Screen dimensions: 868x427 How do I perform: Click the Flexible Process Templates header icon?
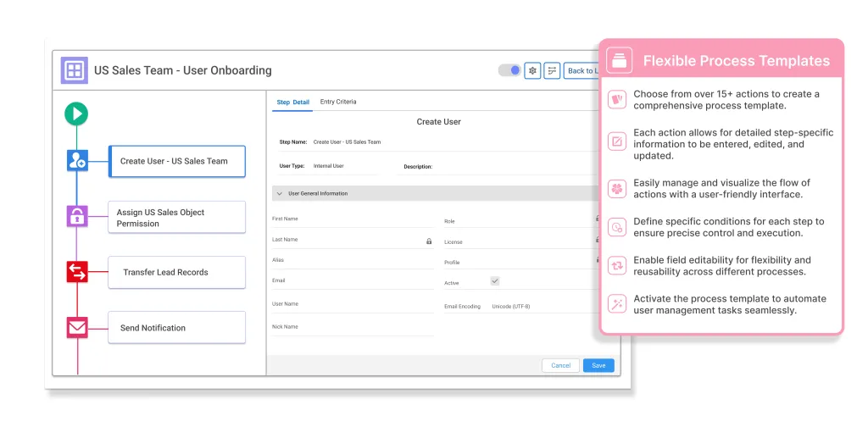tap(619, 60)
